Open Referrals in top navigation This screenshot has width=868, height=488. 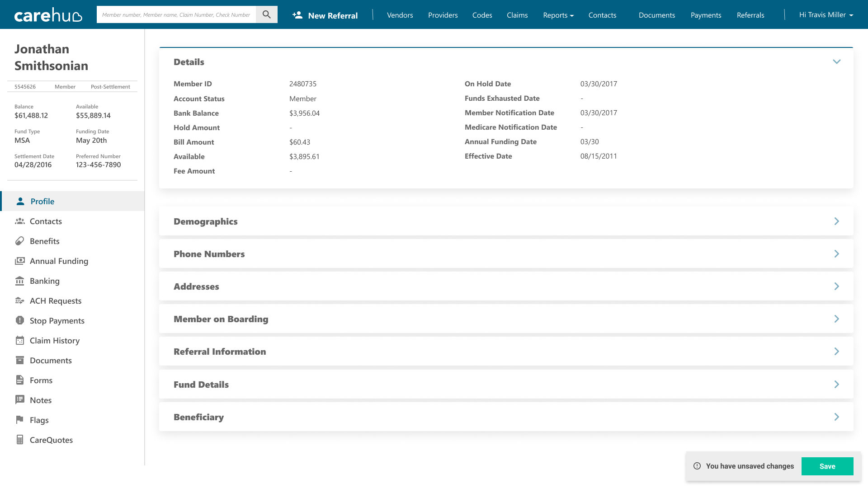tap(750, 15)
